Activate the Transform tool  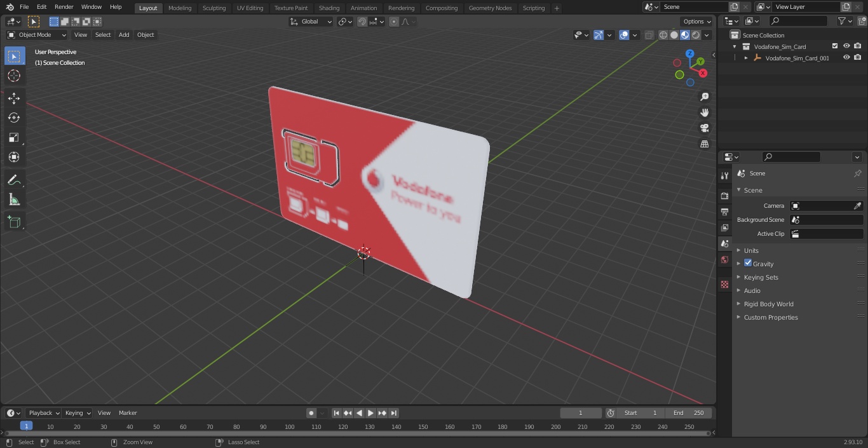14,157
